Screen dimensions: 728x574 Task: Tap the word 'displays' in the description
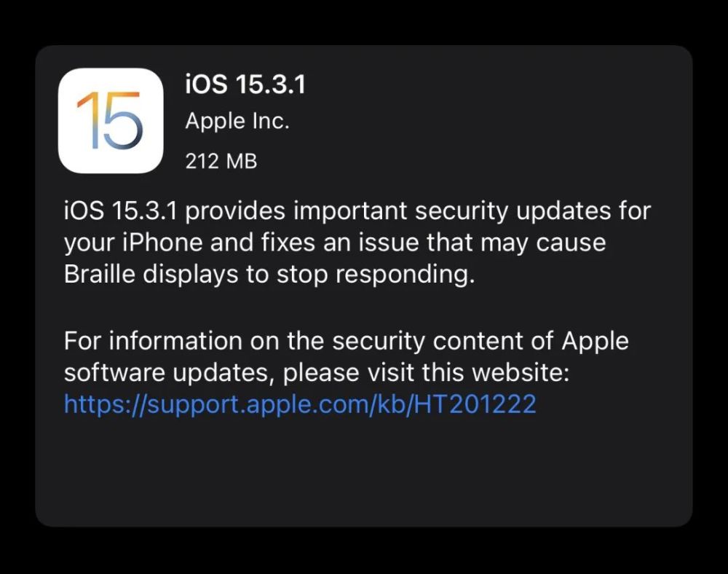(x=190, y=275)
